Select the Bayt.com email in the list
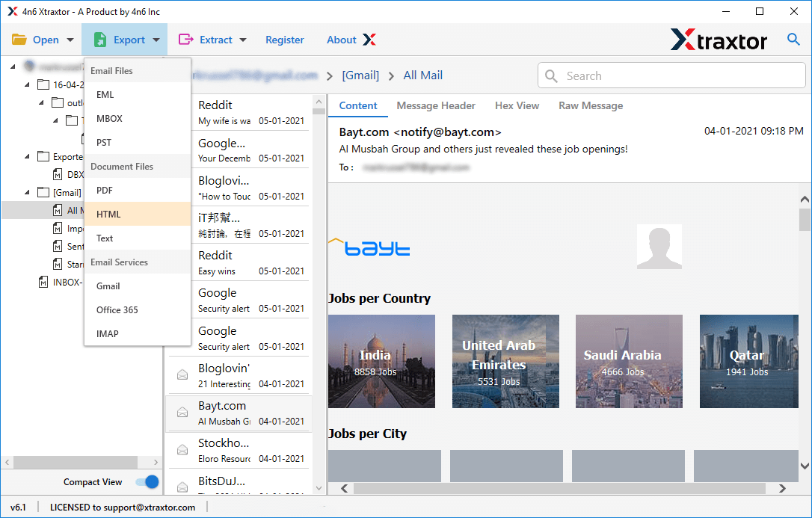Image resolution: width=812 pixels, height=518 pixels. (239, 413)
